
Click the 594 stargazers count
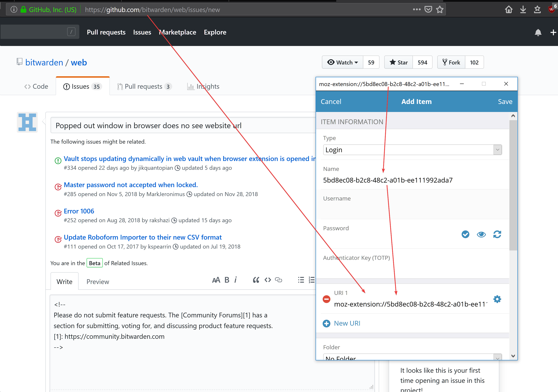click(422, 62)
